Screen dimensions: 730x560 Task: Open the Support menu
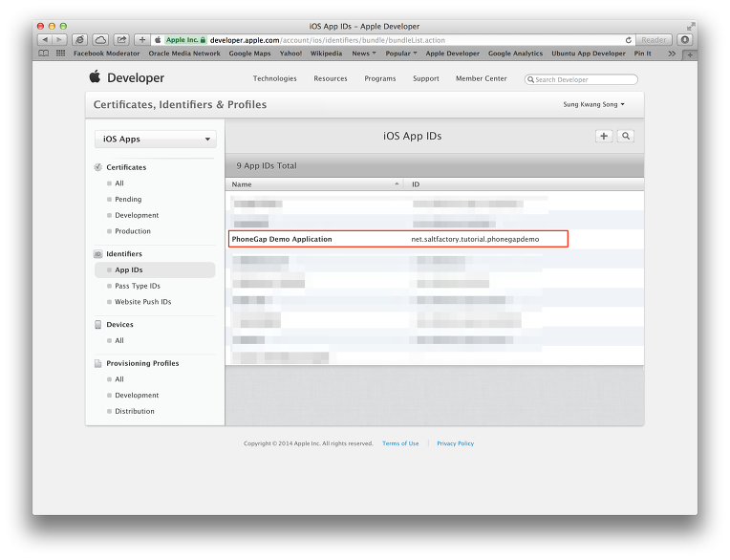(426, 78)
